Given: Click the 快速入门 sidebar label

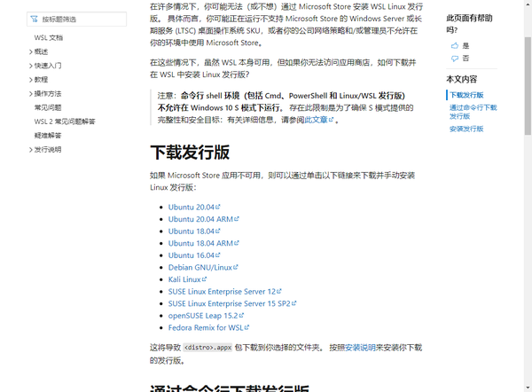Looking at the screenshot, I should click(48, 66).
